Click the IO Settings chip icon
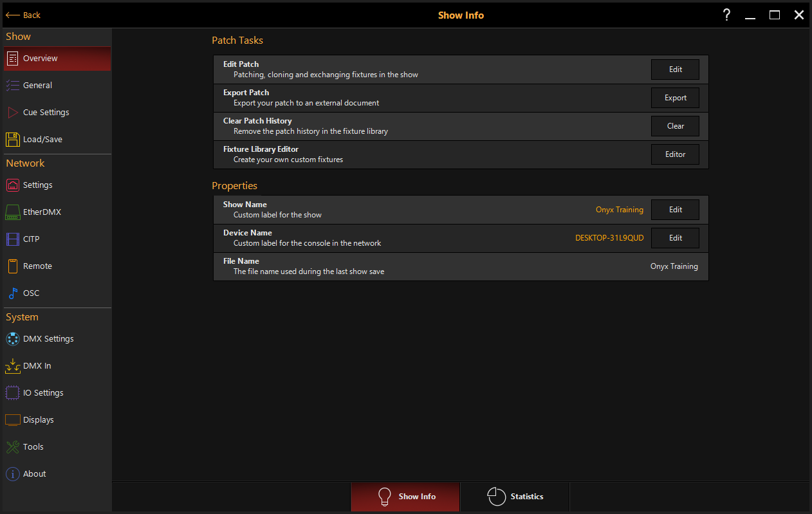812x514 pixels. [x=12, y=393]
